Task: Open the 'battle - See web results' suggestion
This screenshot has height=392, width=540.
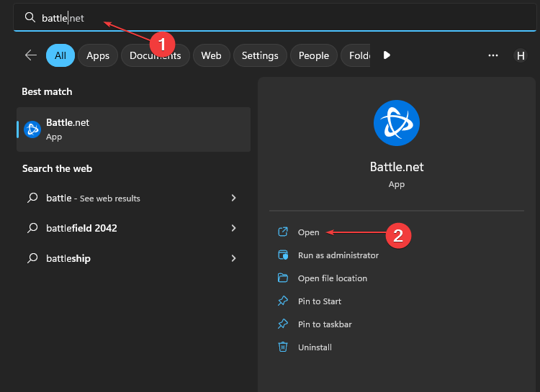Action: coord(134,198)
